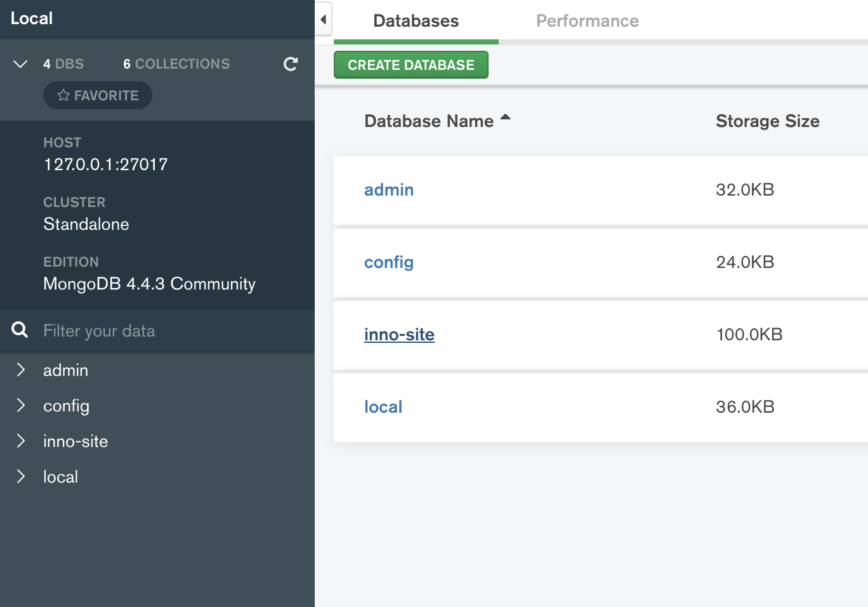Mark this connection as FAVORITE
The width and height of the screenshot is (868, 607).
point(98,95)
